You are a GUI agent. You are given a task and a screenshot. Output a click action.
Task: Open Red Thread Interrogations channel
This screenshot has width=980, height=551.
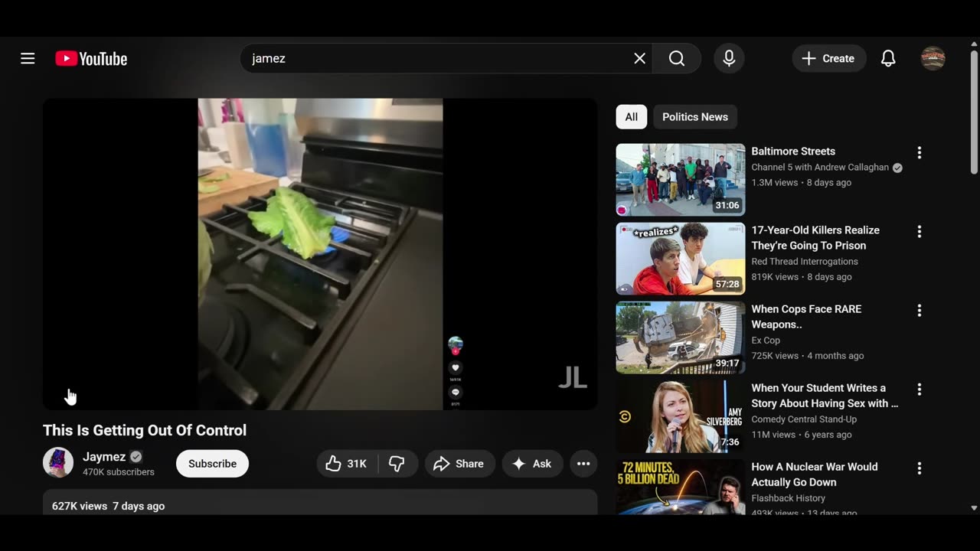coord(805,262)
